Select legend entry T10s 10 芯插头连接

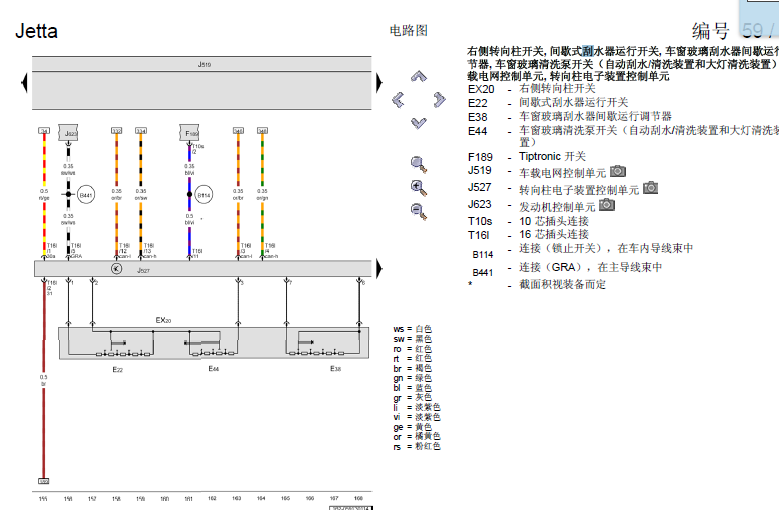(x=528, y=221)
